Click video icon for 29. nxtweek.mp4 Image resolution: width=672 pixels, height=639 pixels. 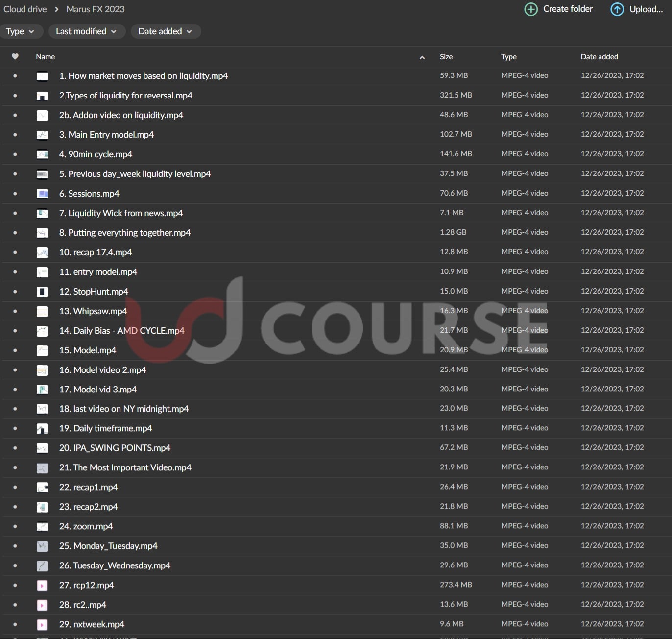pos(42,624)
